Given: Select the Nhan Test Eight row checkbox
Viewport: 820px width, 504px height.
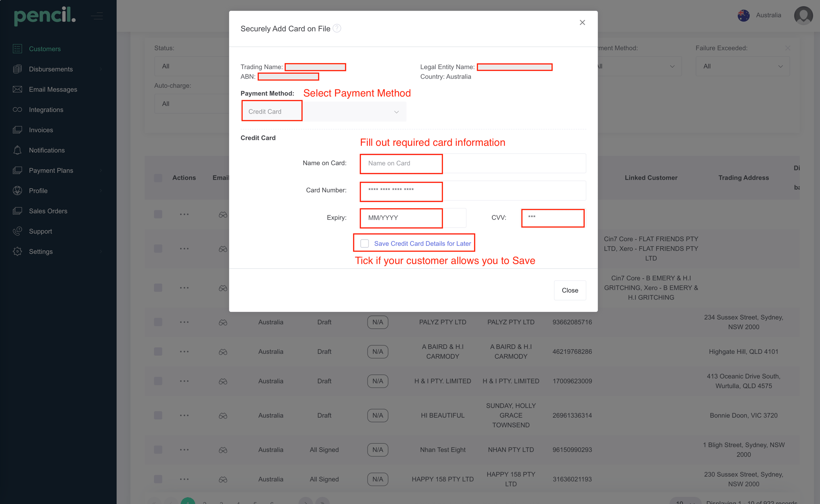Looking at the screenshot, I should [x=158, y=450].
